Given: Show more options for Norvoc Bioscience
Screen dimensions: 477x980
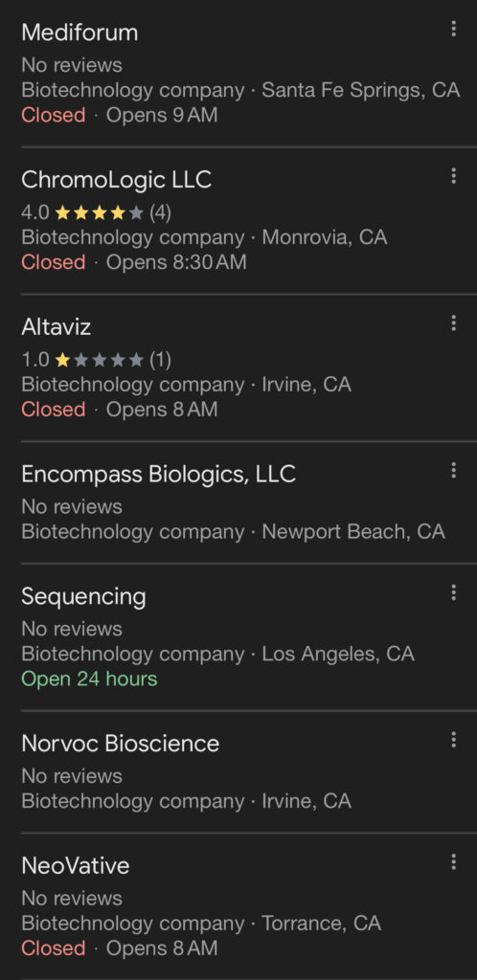Looking at the screenshot, I should [453, 740].
